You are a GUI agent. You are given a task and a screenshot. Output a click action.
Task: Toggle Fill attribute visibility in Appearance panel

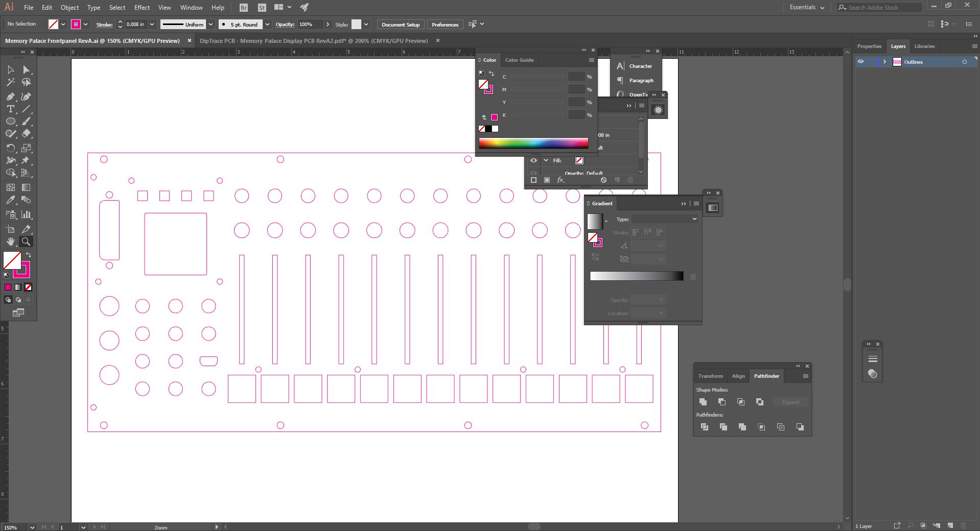(x=533, y=160)
